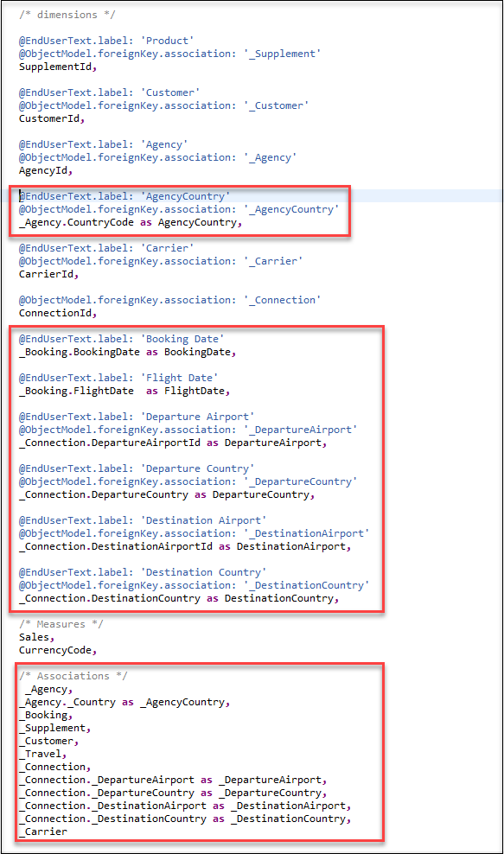
Task: Click the foreignKey association '_AgencyCountry' line
Action: tap(179, 209)
